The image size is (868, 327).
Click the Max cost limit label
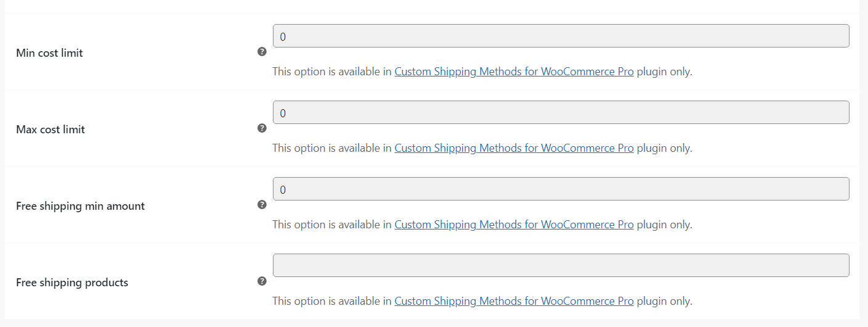click(51, 130)
